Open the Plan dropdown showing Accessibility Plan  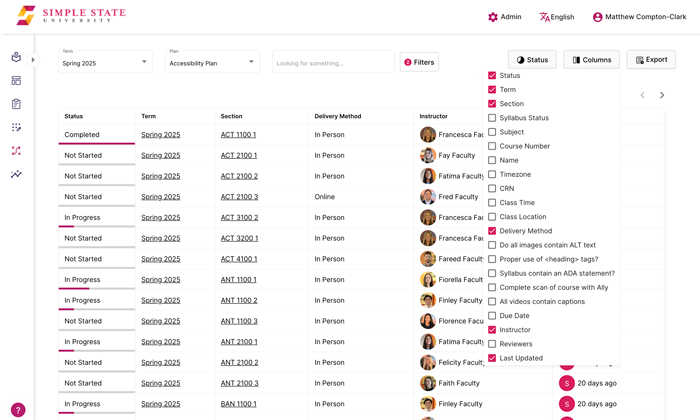point(212,62)
